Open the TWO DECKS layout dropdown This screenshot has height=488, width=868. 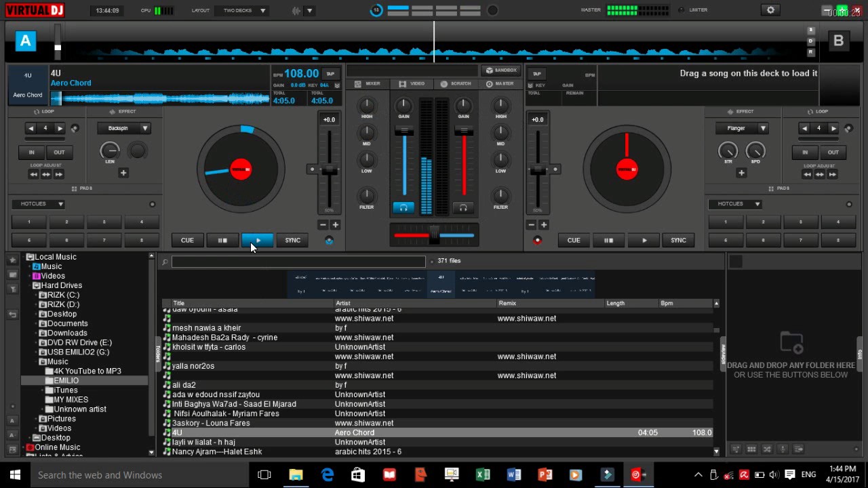(x=242, y=10)
